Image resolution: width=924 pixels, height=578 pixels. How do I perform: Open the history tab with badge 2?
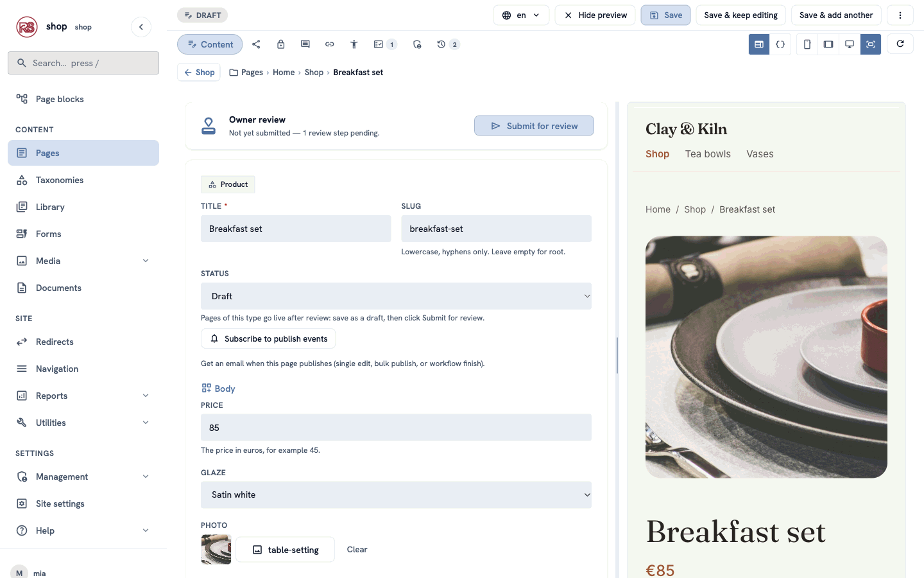coord(448,44)
